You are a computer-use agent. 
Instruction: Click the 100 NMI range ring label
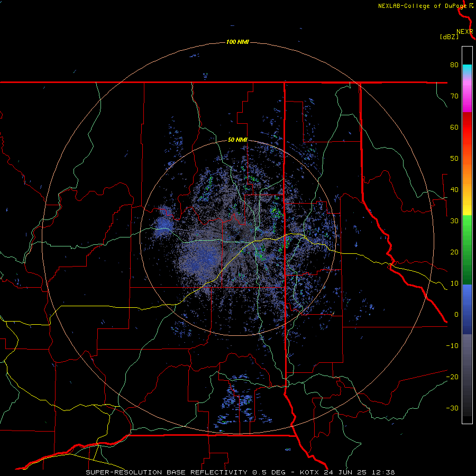tap(237, 42)
